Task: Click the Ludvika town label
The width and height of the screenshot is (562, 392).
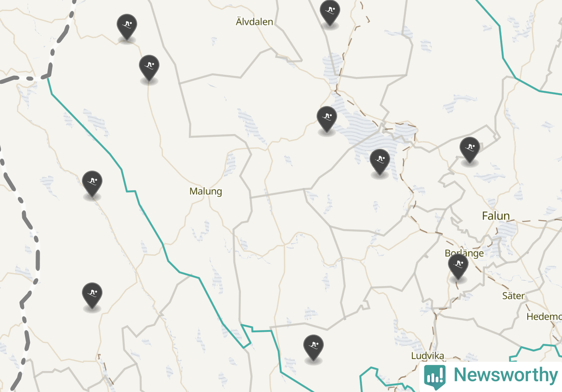Action: pos(428,356)
